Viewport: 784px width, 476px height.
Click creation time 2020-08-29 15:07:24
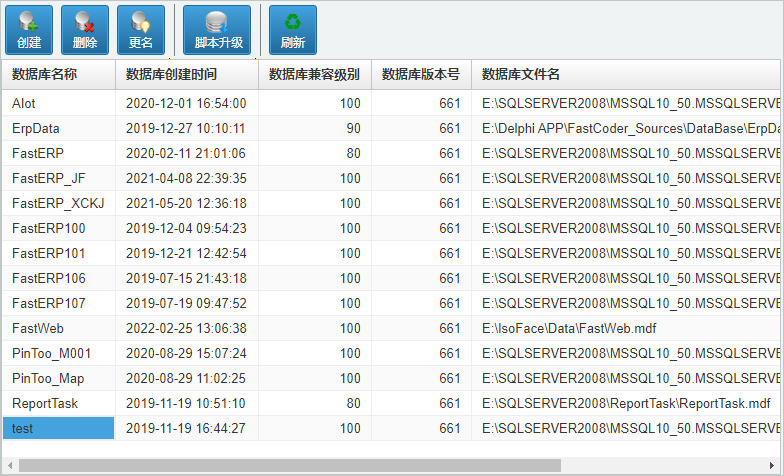tap(186, 354)
